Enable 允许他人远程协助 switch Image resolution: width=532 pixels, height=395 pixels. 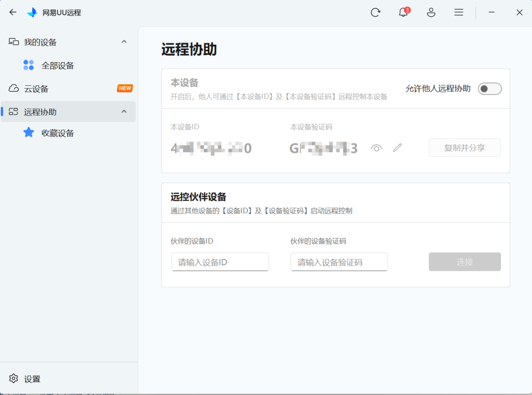point(490,89)
